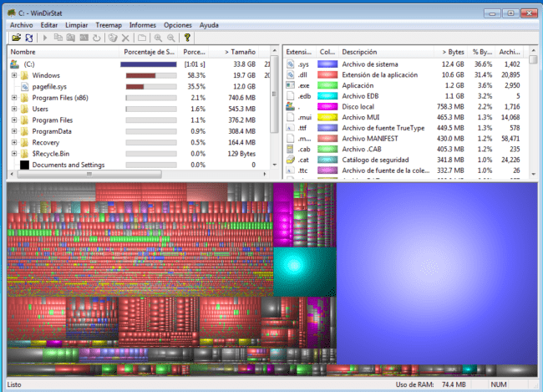Open the Limpiar menu

tap(77, 25)
